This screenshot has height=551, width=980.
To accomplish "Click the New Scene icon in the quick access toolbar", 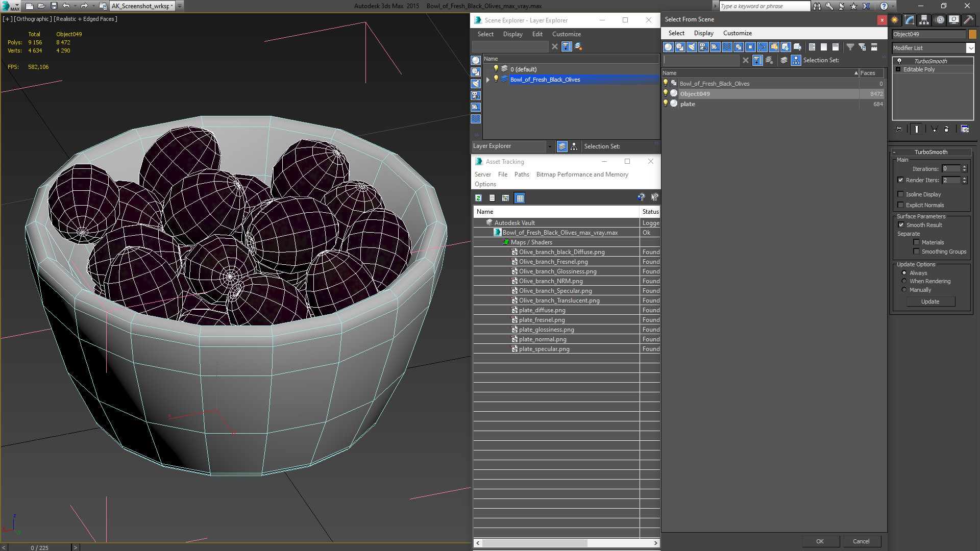I will [30, 6].
